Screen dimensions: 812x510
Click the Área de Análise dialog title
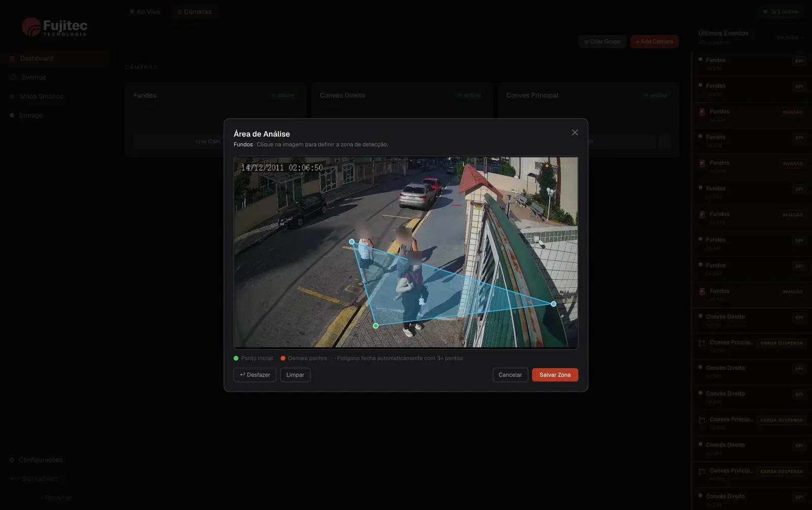tap(262, 134)
